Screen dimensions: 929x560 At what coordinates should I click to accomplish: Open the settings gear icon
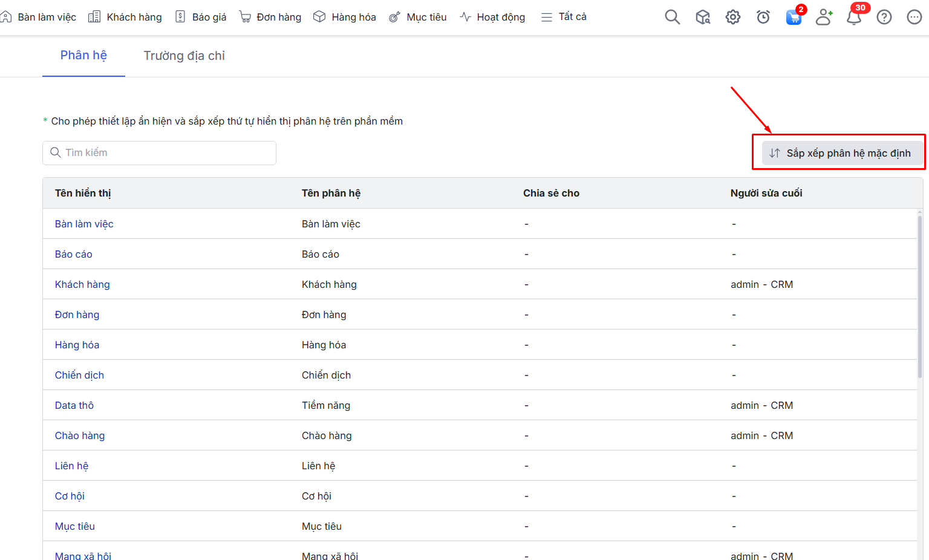click(x=733, y=17)
